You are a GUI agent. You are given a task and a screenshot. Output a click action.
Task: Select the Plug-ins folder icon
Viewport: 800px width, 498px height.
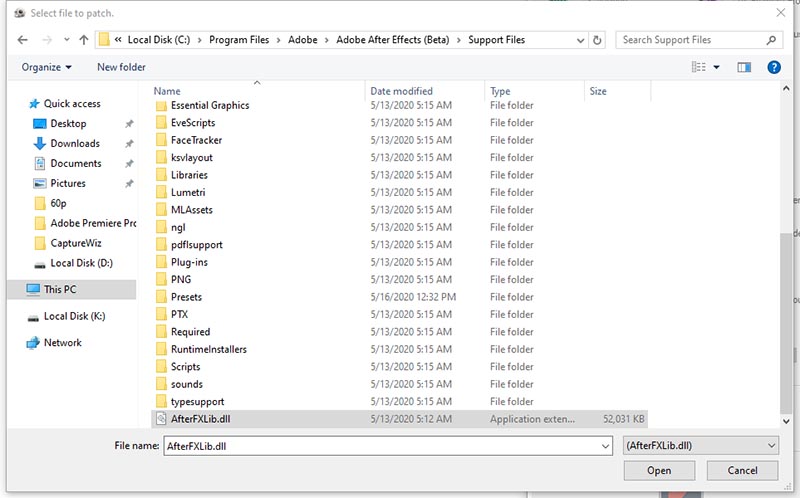[161, 262]
